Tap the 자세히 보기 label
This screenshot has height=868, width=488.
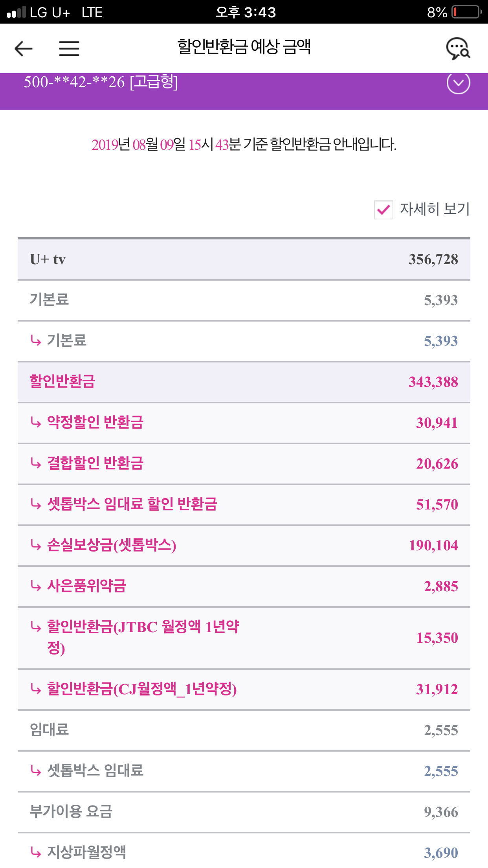click(435, 209)
